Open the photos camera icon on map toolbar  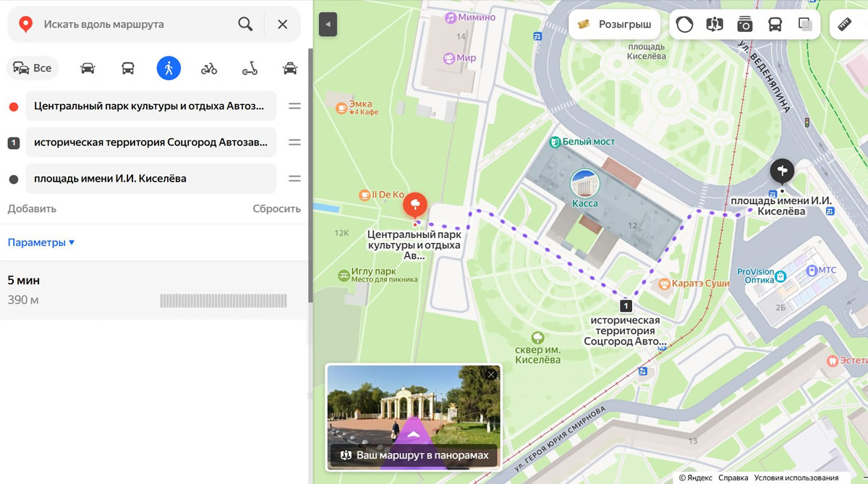pos(744,25)
